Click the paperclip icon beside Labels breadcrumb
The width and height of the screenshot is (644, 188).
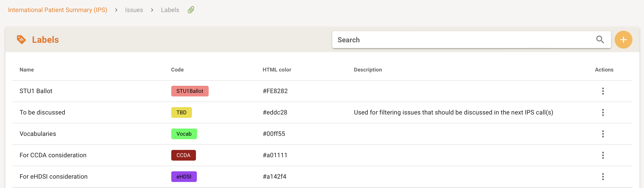point(191,10)
